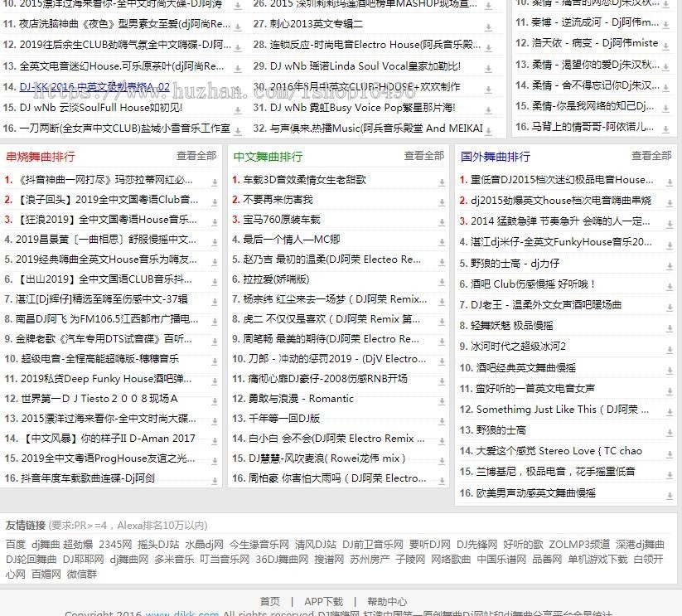Download 蛮好听的一首英文电音女声
The height and width of the screenshot is (616, 682).
tap(670, 391)
